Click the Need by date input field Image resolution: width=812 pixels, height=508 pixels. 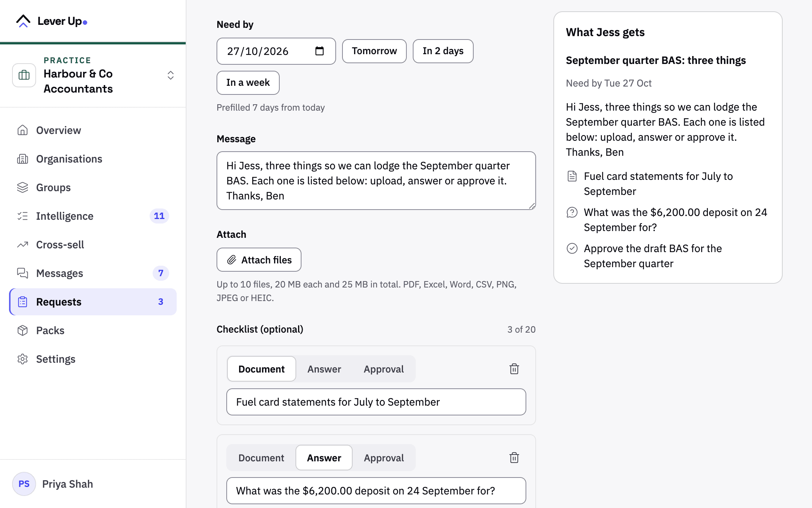276,51
